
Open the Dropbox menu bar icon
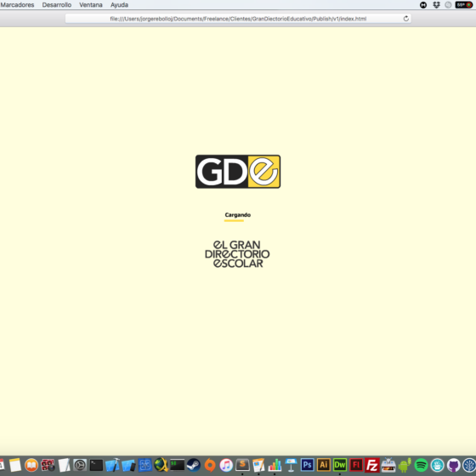436,5
